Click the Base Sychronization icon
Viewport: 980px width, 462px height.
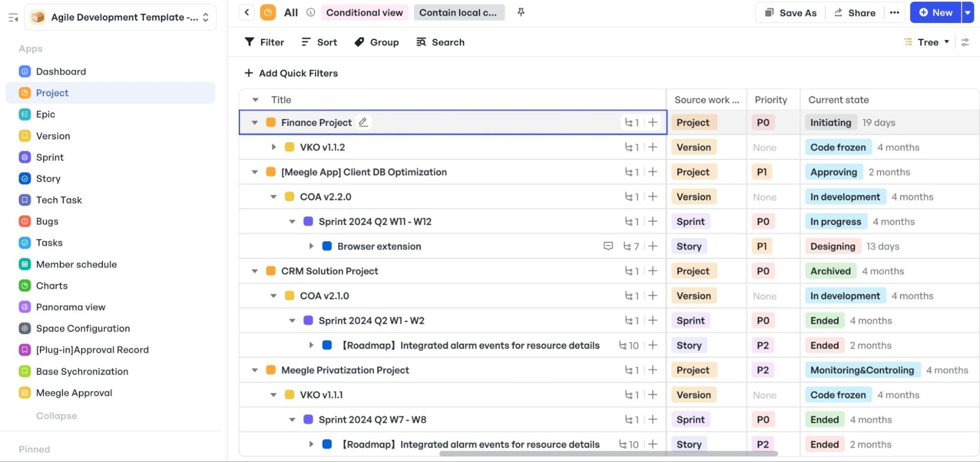[x=25, y=371]
